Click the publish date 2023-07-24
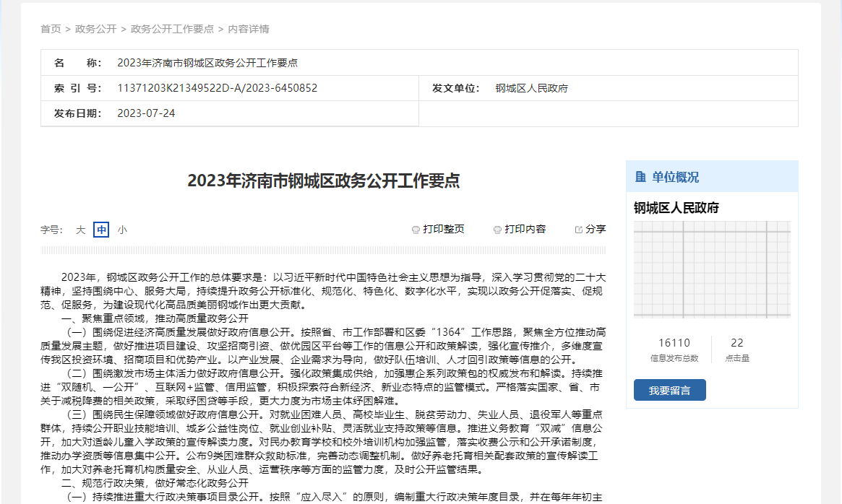Viewport: 842px width, 504px height. pyautogui.click(x=146, y=113)
